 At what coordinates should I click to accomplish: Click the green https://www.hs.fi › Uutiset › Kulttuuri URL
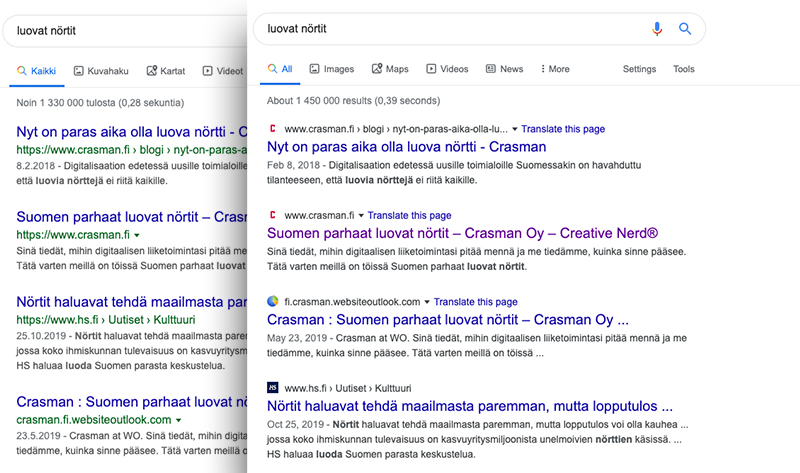106,320
